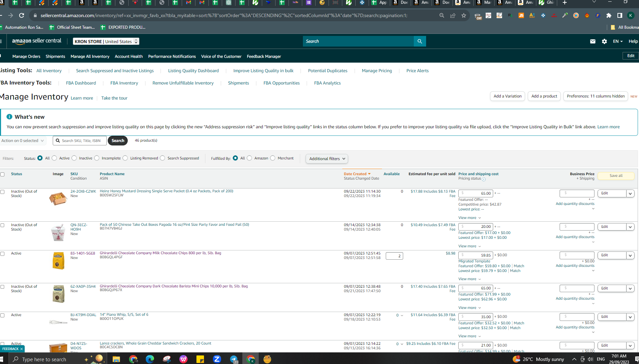Toggle the browser side panel icon
This screenshot has width=639, height=364.
[x=619, y=15]
